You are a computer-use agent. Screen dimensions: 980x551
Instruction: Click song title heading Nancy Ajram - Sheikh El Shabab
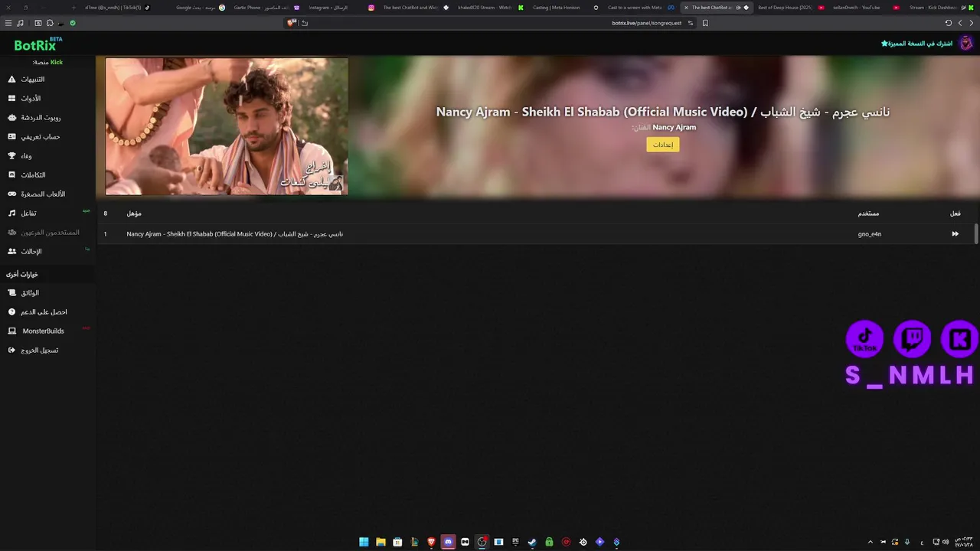(663, 112)
